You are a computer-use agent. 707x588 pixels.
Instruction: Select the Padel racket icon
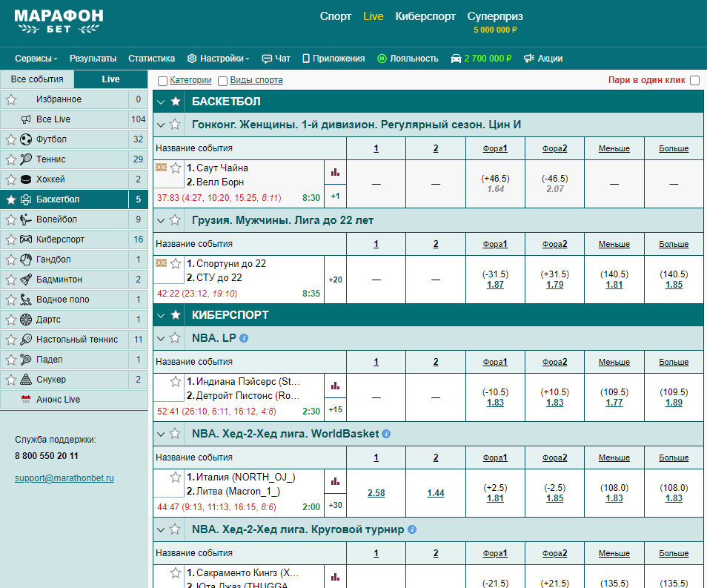pyautogui.click(x=26, y=359)
